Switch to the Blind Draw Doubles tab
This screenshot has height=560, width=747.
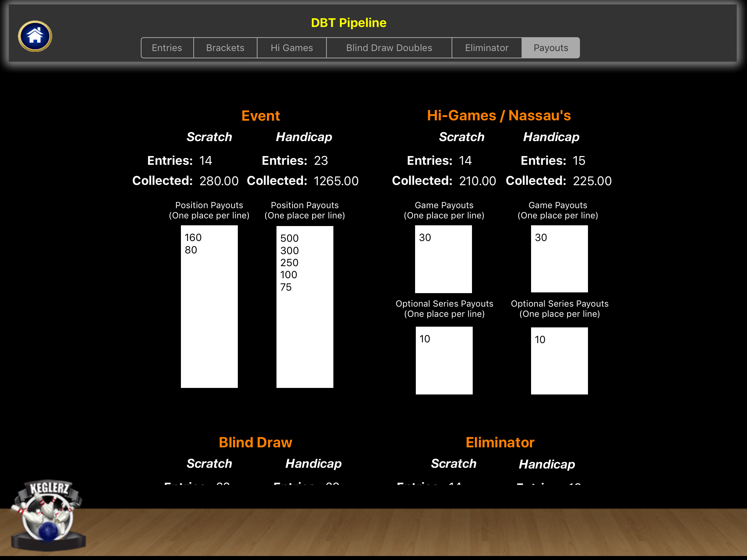coord(388,47)
